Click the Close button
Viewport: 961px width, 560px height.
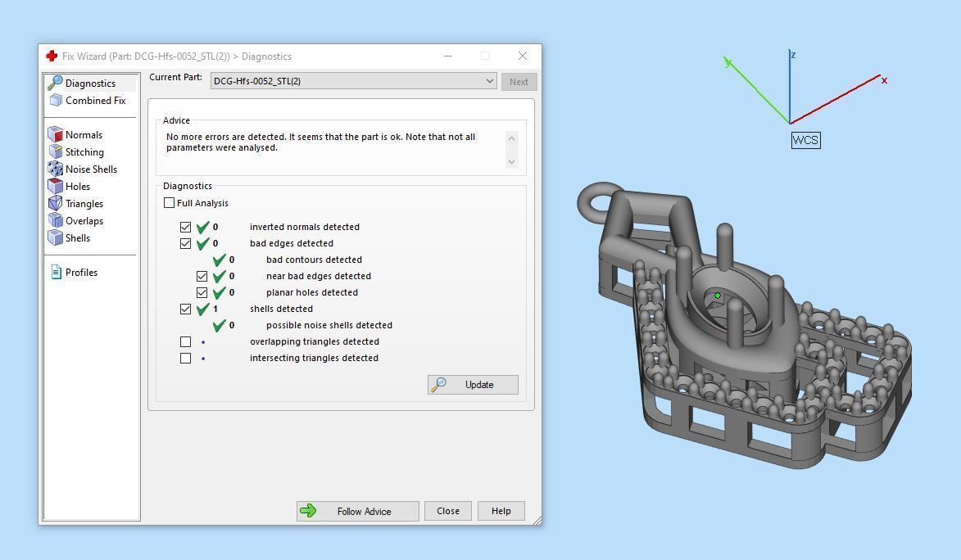tap(448, 511)
